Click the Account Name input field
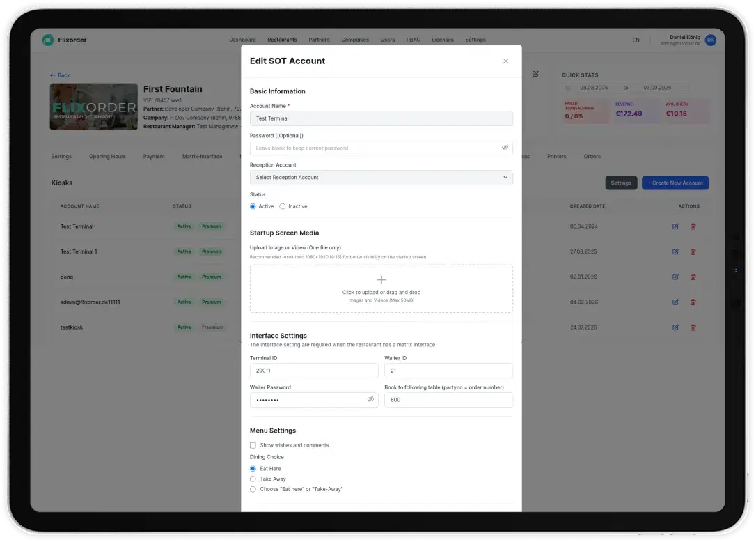The image size is (756, 542). (x=381, y=118)
